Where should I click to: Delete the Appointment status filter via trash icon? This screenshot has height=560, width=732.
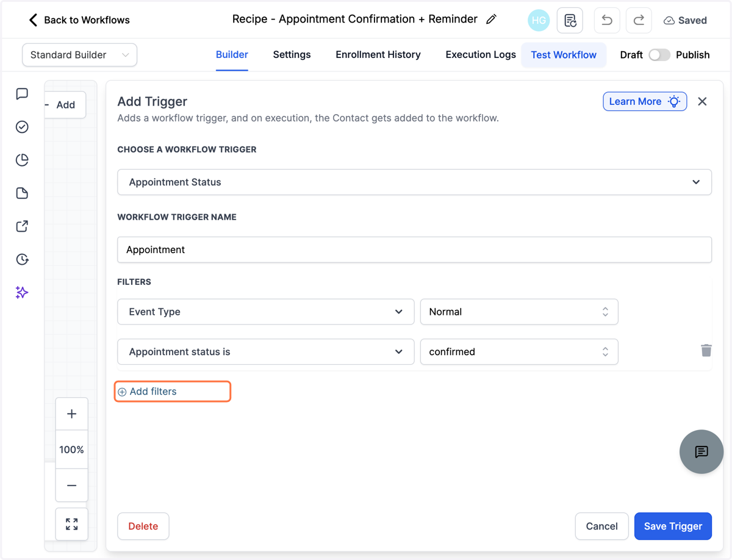pos(706,350)
